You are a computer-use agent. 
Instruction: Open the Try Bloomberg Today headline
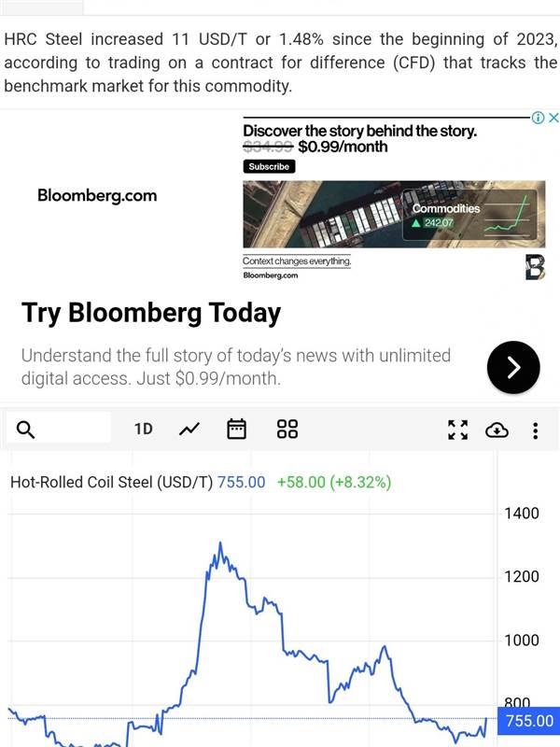tap(151, 314)
